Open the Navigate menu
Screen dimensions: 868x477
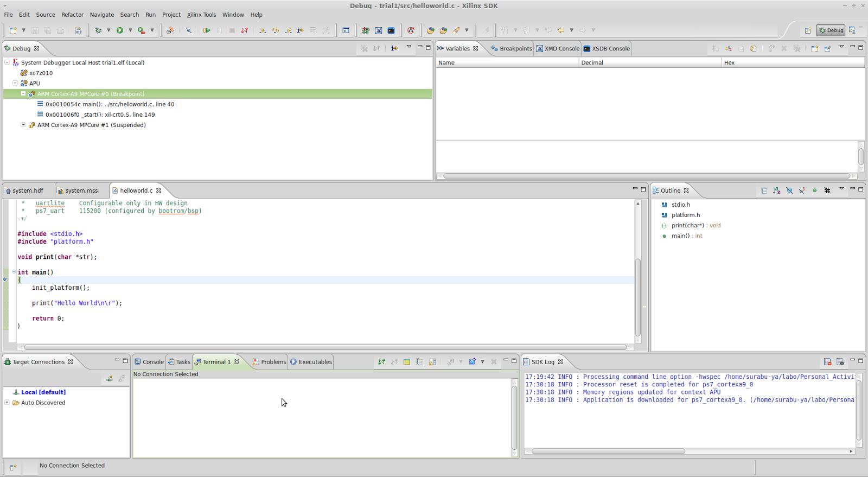tap(102, 15)
